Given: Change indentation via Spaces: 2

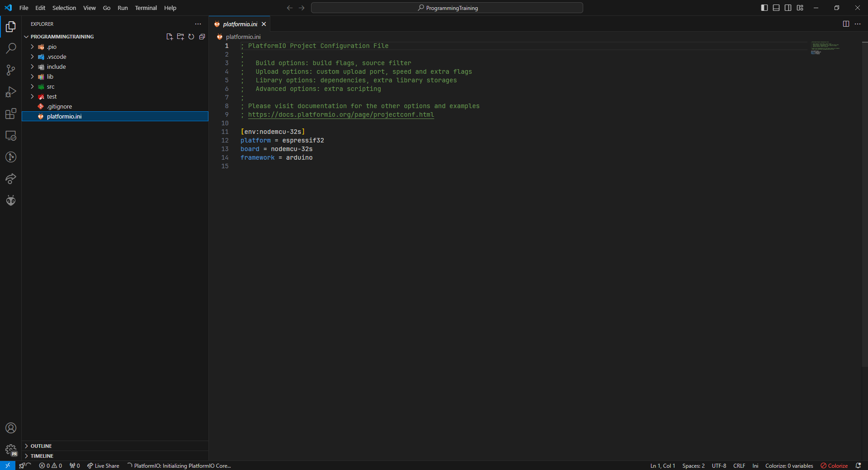Looking at the screenshot, I should (693, 465).
